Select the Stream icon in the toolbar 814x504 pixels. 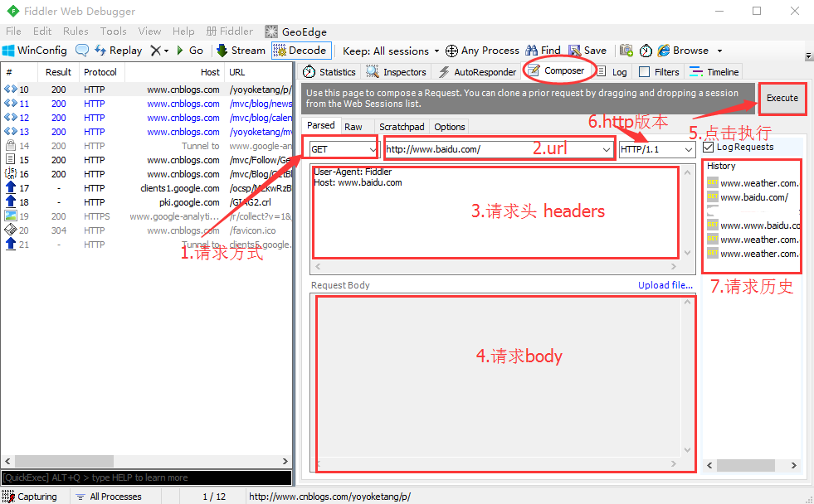coord(240,50)
